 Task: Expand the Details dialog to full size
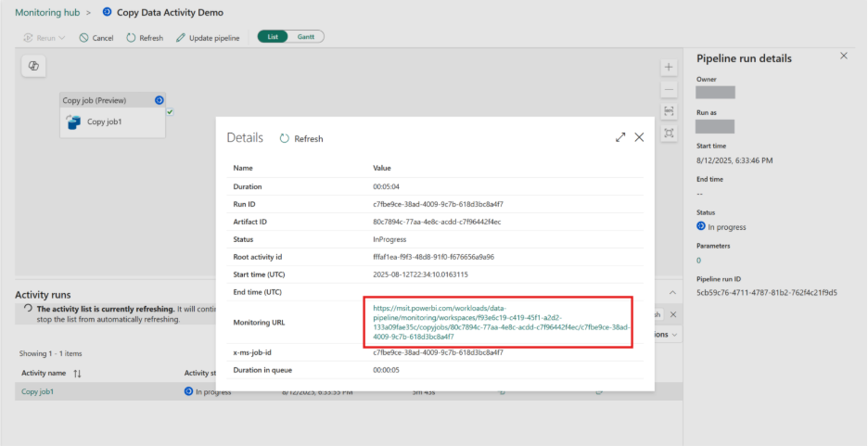pyautogui.click(x=620, y=137)
